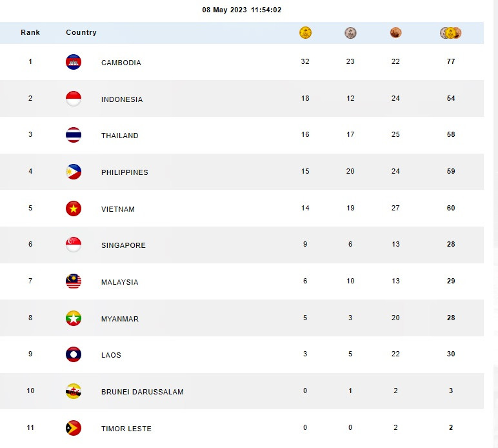Image resolution: width=498 pixels, height=448 pixels.
Task: Click the silver medal column icon
Action: coord(350,32)
